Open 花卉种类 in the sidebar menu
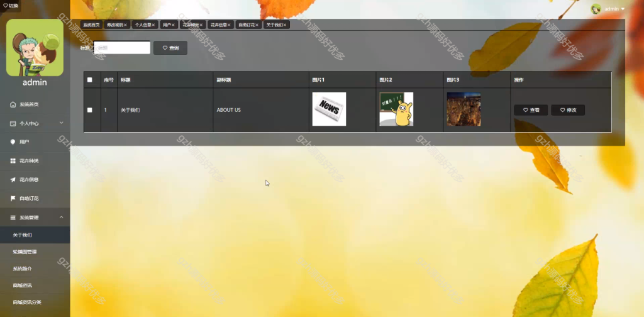The image size is (644, 317). [35, 161]
